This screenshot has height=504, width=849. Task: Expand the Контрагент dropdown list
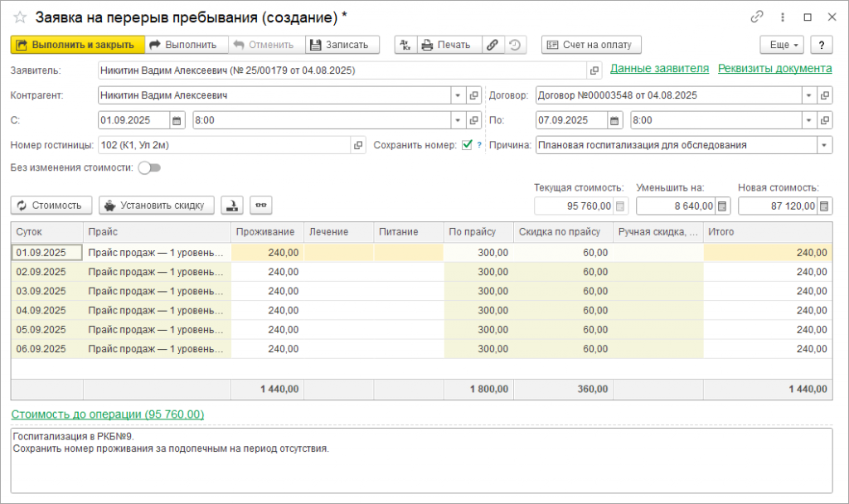tap(458, 95)
